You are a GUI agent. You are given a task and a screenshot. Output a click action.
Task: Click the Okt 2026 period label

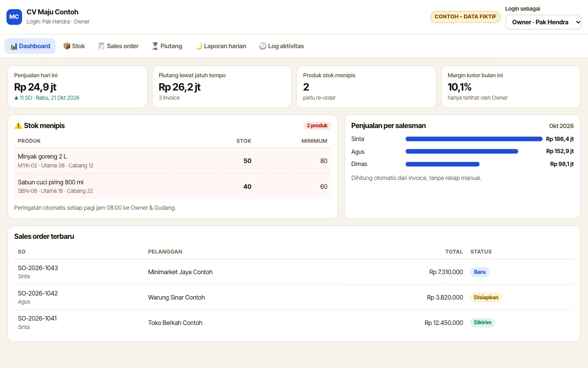[561, 126]
